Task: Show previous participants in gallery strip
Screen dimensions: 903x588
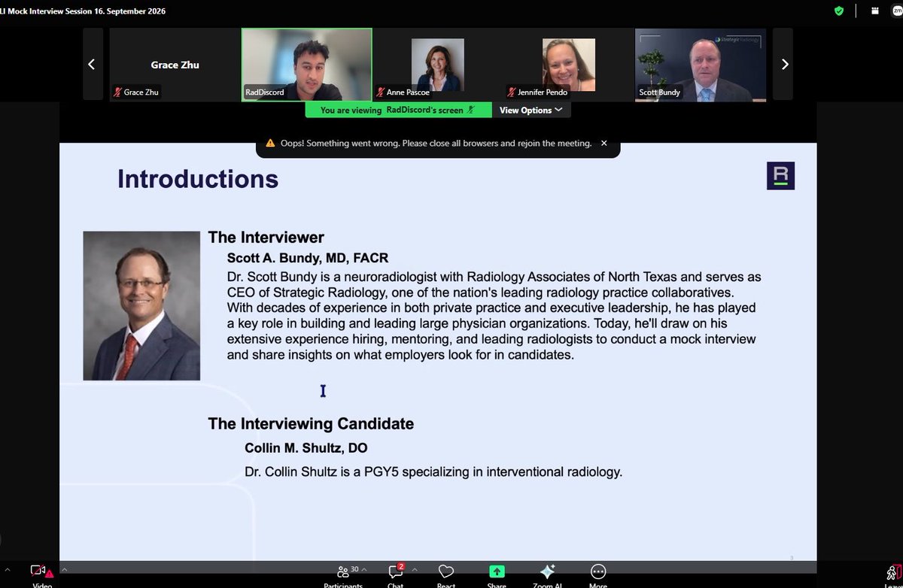Action: [x=92, y=64]
